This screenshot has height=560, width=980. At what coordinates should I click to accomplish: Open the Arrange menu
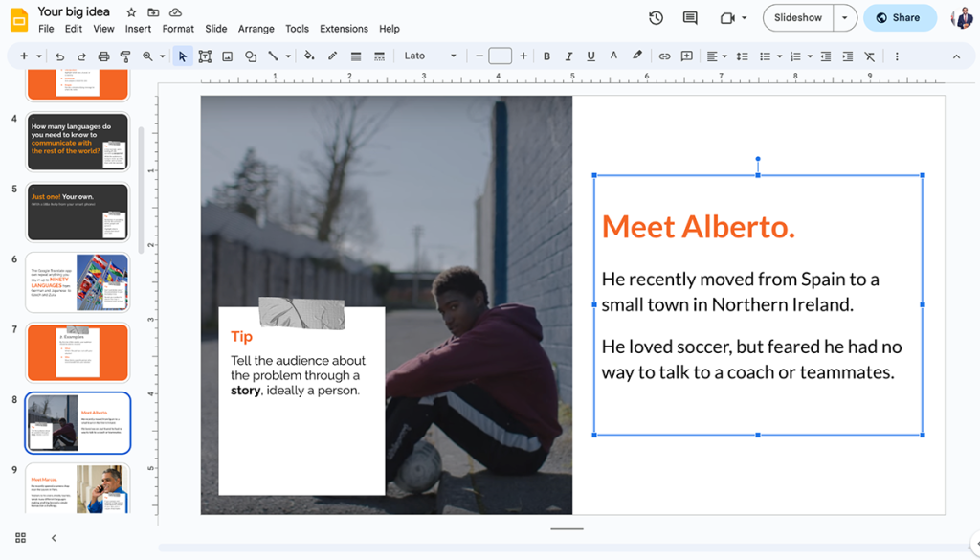pos(256,29)
